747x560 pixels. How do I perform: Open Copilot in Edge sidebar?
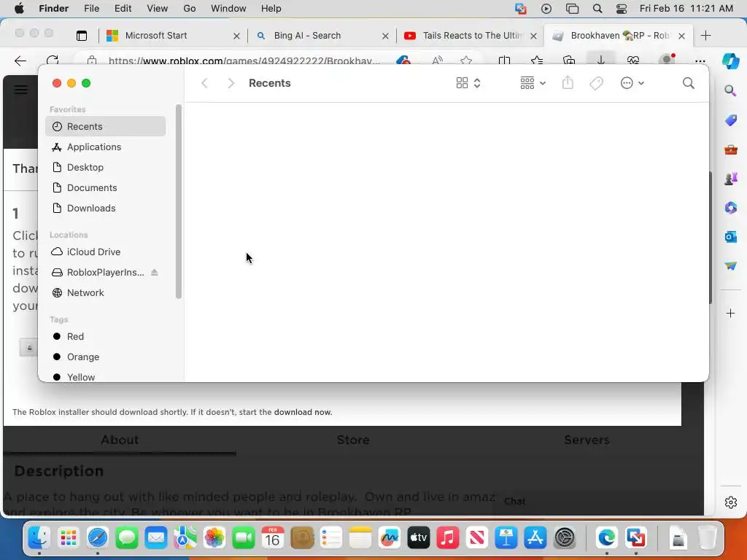[x=731, y=61]
